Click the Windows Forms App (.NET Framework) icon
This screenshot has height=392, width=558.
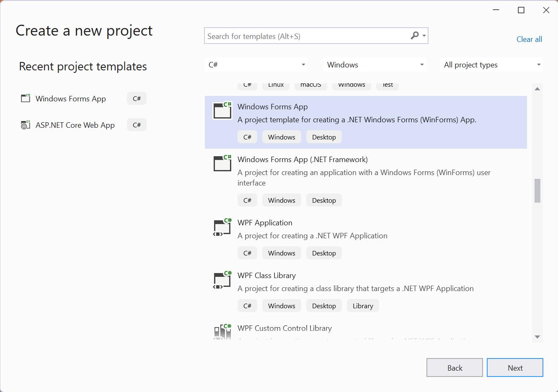click(x=222, y=163)
